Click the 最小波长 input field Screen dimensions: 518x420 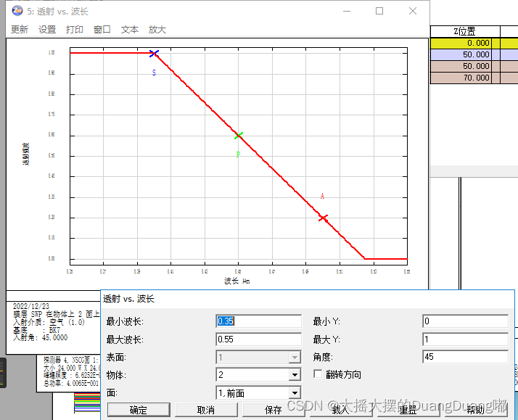point(259,321)
